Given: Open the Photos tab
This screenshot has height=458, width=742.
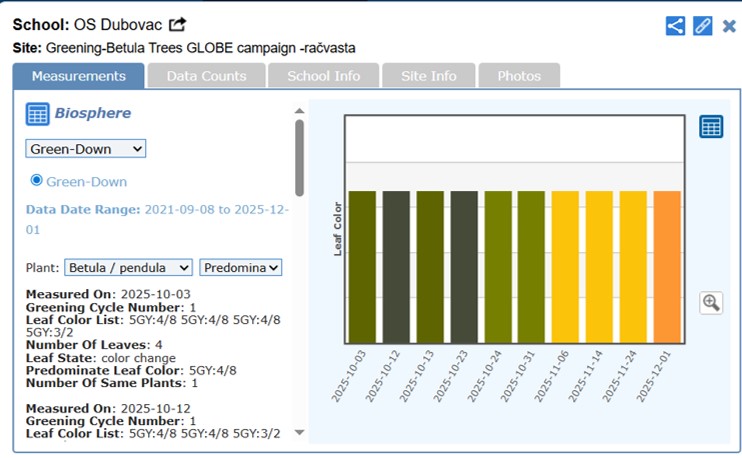Looking at the screenshot, I should coord(519,76).
